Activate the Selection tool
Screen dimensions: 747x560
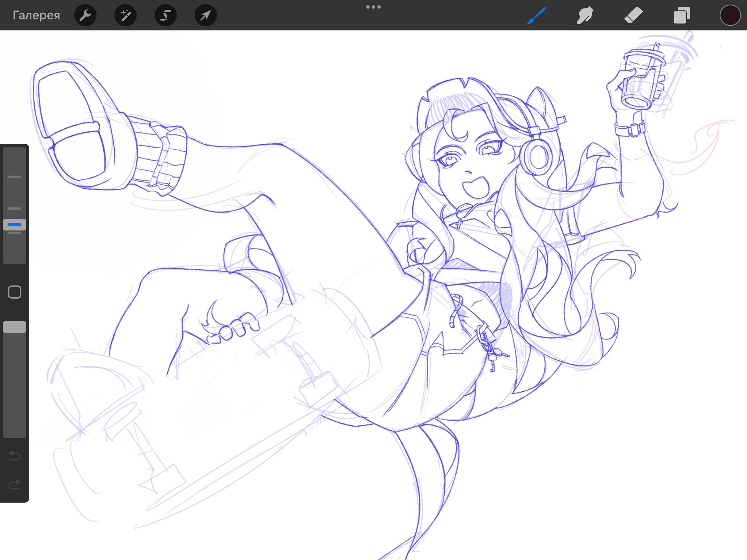coord(166,15)
